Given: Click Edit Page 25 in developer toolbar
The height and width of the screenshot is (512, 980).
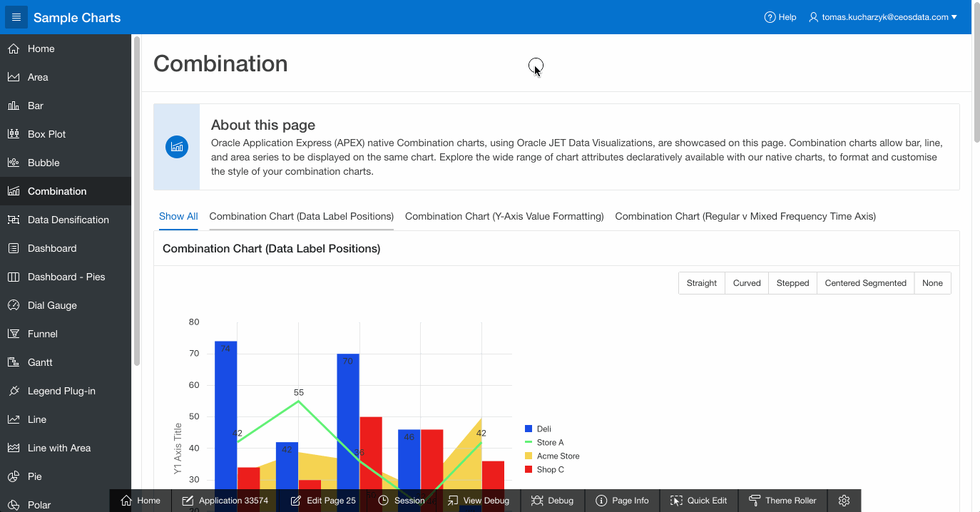Looking at the screenshot, I should [323, 501].
